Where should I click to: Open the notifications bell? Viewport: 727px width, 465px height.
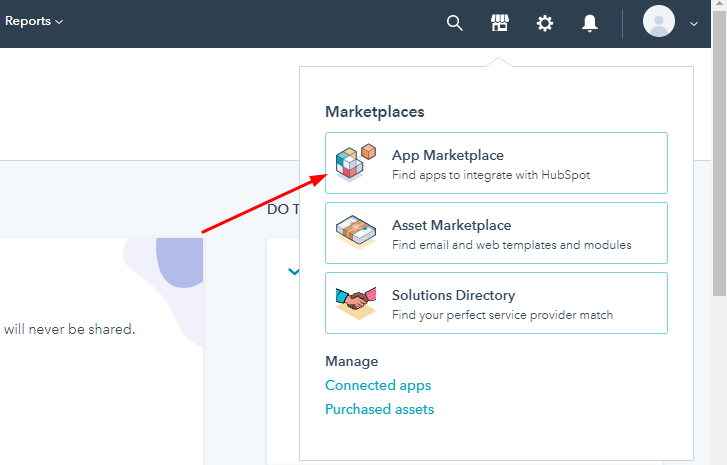tap(589, 23)
